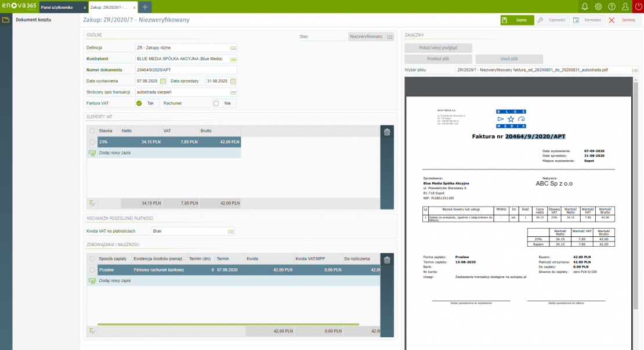The width and height of the screenshot is (644, 350).
Task: Open the new tab plus button
Action: 145,7
